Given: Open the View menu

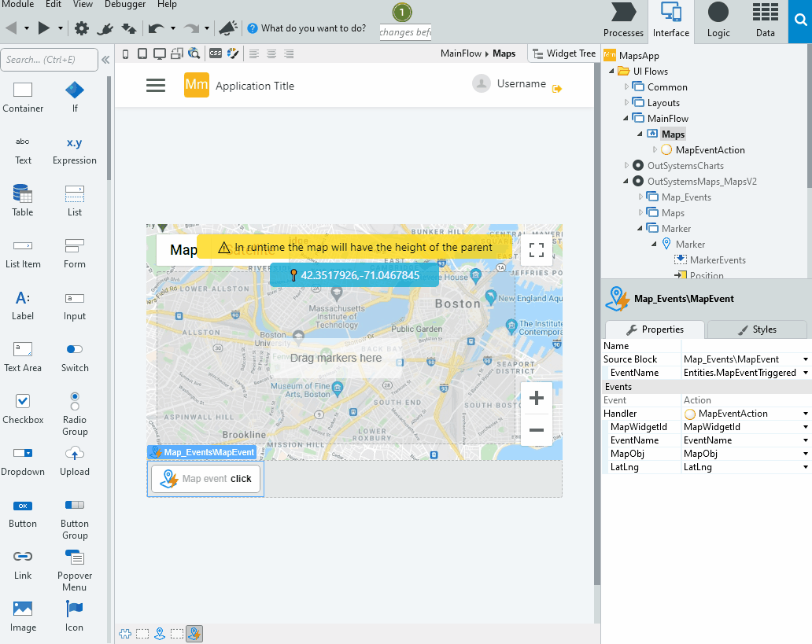Looking at the screenshot, I should [83, 4].
